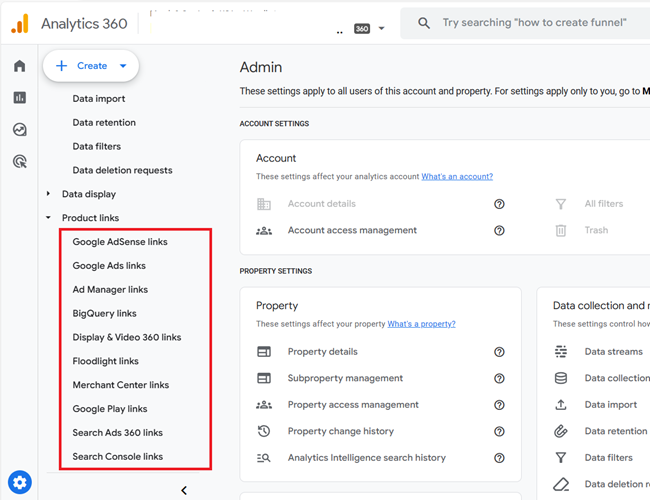Click the 360 badge icon
This screenshot has height=500, width=650.
[x=362, y=29]
